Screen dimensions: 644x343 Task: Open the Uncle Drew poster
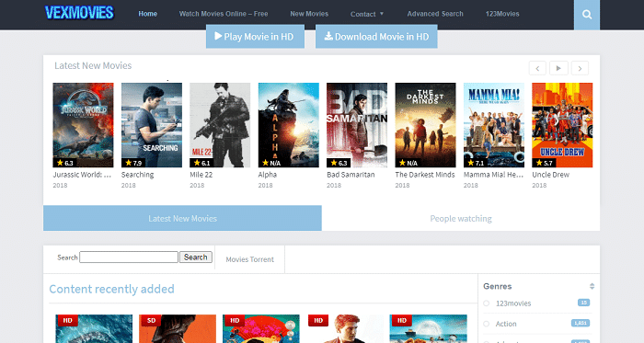pos(562,125)
